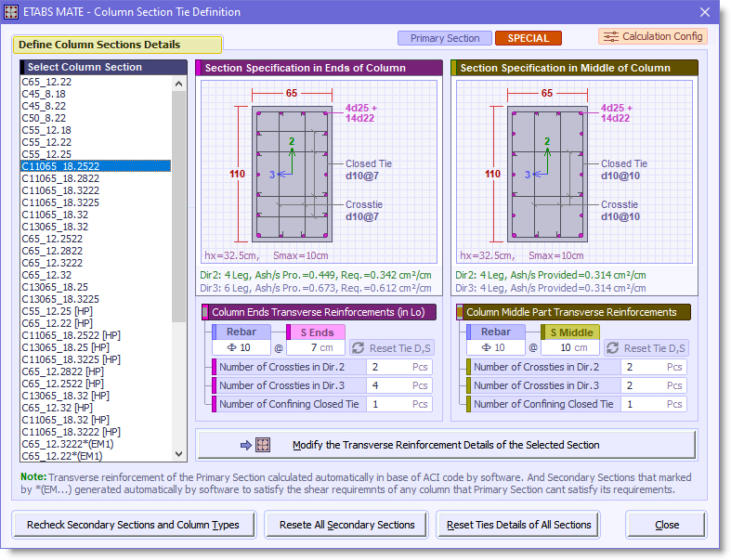Click the ETABS MATE app icon in title bar
The height and width of the screenshot is (560, 731).
tap(11, 12)
